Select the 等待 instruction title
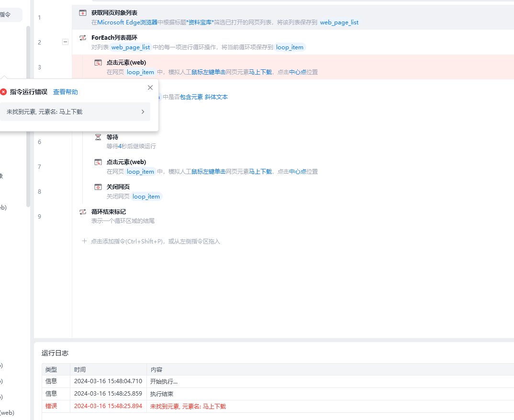Image resolution: width=514 pixels, height=420 pixels. 112,137
